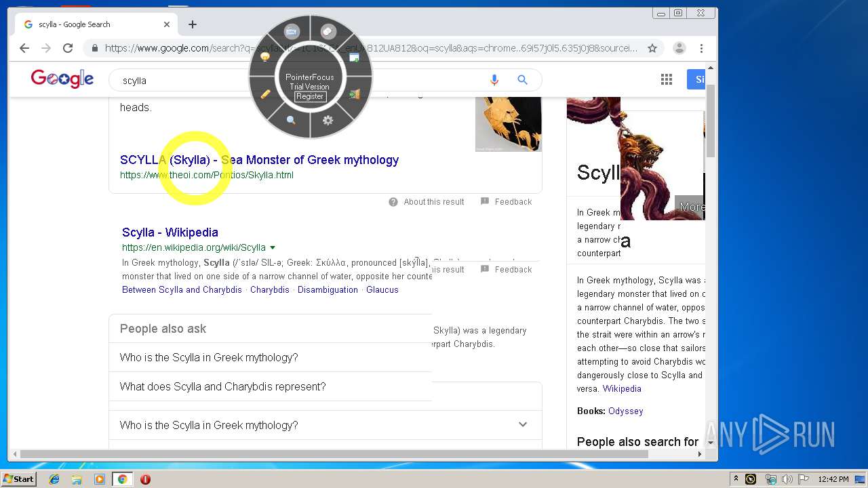This screenshot has width=868, height=488.
Task: Expand 'What does Scylla and Charybdis represent?'
Action: 223,386
